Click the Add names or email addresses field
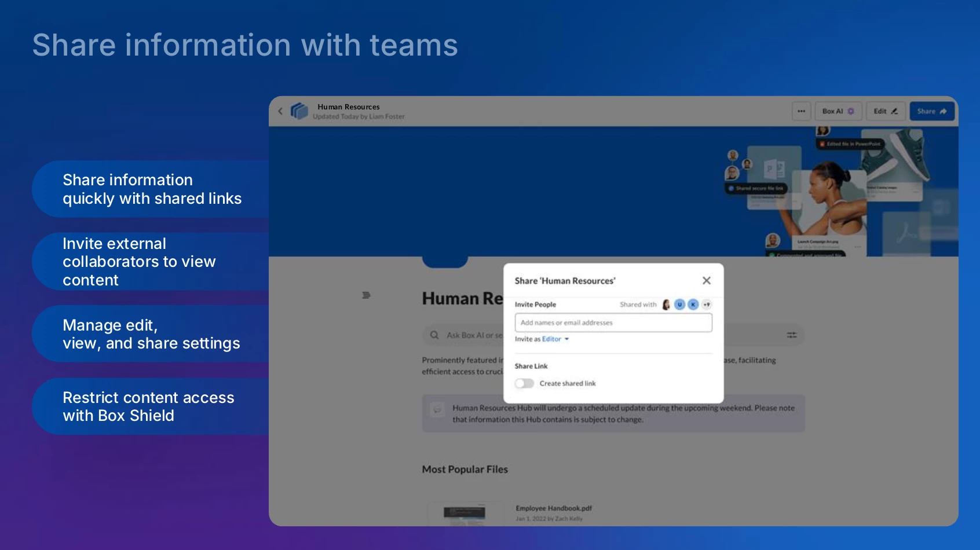The image size is (980, 550). pos(613,322)
